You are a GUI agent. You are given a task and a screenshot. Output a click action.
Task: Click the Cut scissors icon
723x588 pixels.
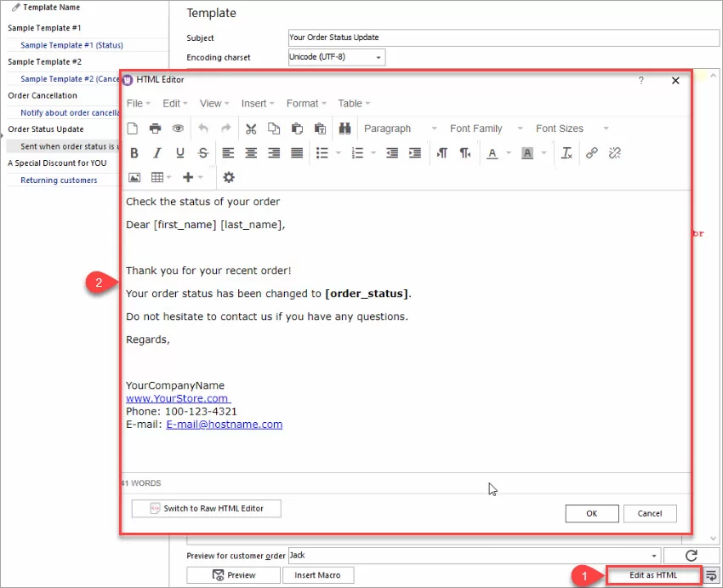click(251, 128)
